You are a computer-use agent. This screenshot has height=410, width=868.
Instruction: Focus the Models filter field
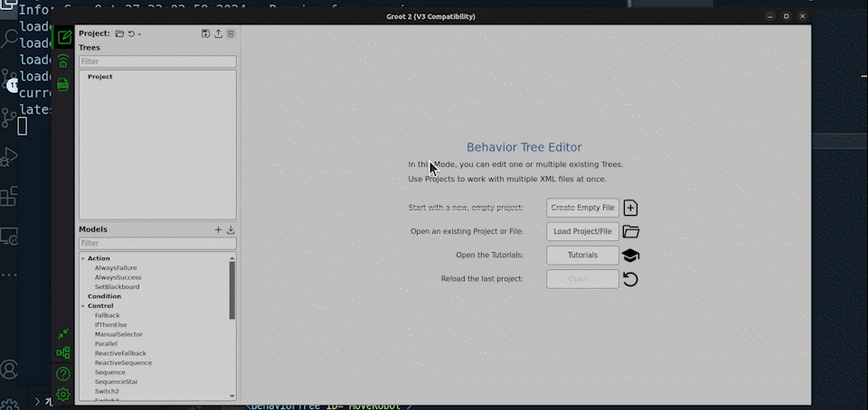pos(157,243)
